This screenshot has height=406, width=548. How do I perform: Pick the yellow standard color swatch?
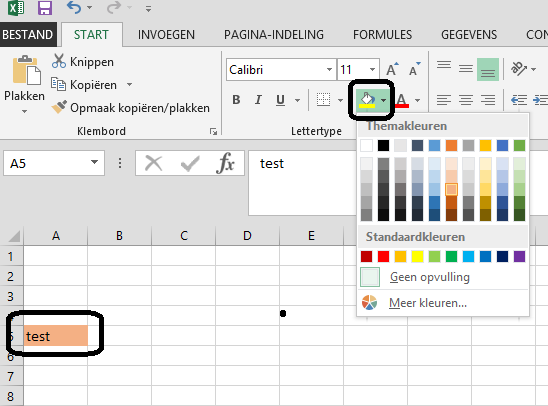(417, 256)
